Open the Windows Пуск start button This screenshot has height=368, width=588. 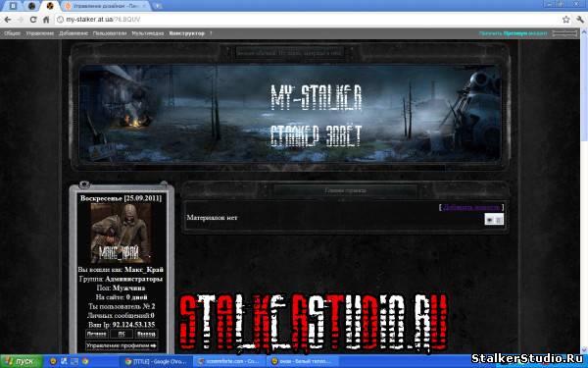(21, 361)
